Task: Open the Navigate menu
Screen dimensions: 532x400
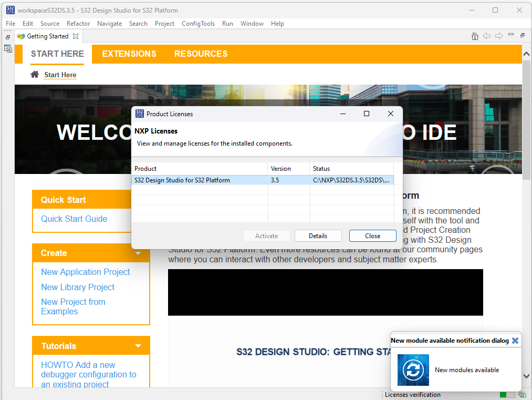Action: click(x=109, y=24)
